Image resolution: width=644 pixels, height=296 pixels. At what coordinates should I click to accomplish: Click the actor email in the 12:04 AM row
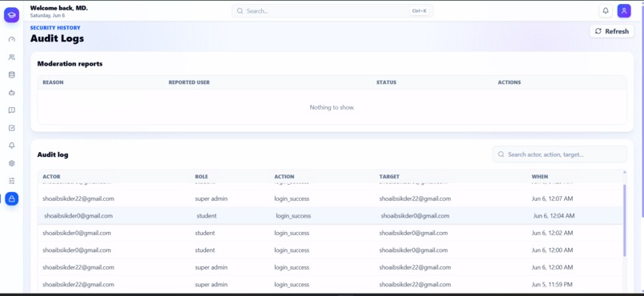point(78,216)
